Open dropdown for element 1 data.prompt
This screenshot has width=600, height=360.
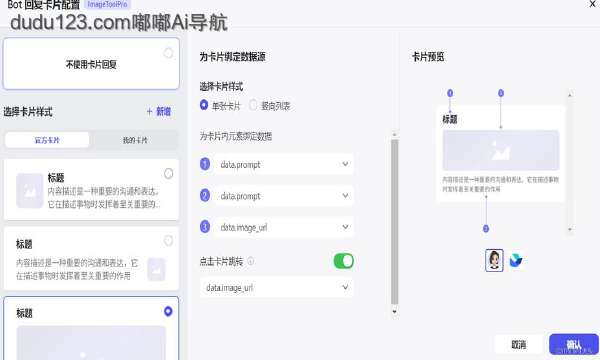284,165
